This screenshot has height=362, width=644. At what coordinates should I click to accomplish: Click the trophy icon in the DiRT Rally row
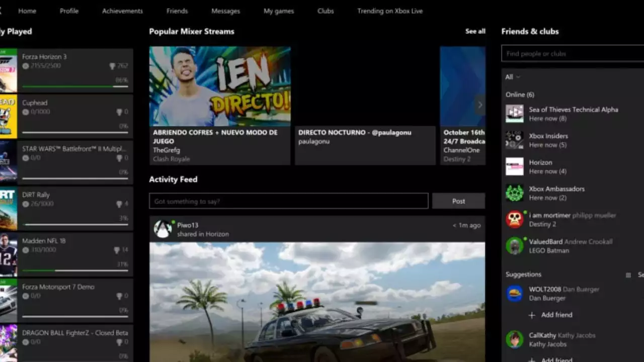[x=119, y=204]
